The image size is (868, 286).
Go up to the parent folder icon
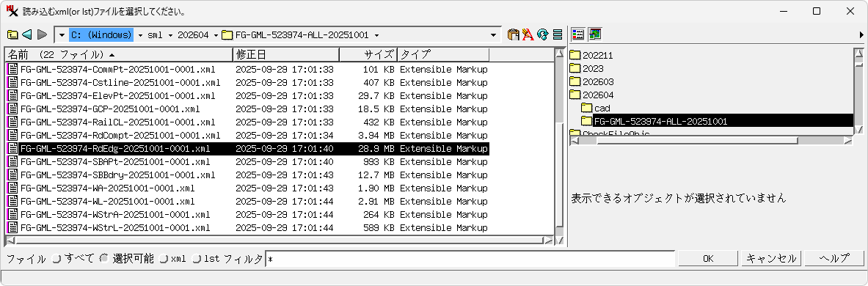[12, 35]
